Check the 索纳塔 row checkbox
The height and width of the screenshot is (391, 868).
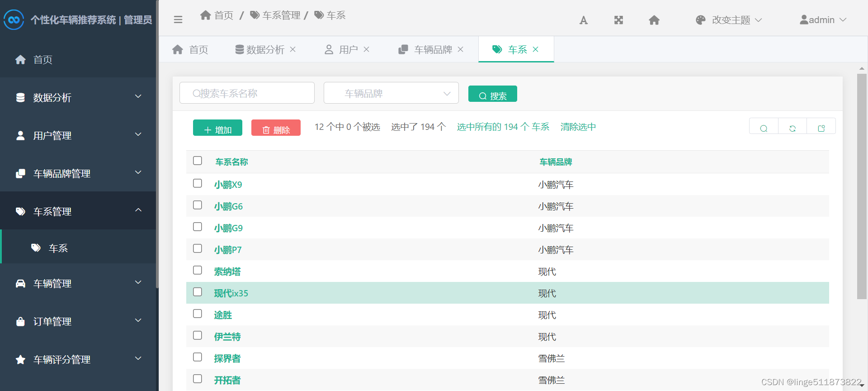coord(198,270)
